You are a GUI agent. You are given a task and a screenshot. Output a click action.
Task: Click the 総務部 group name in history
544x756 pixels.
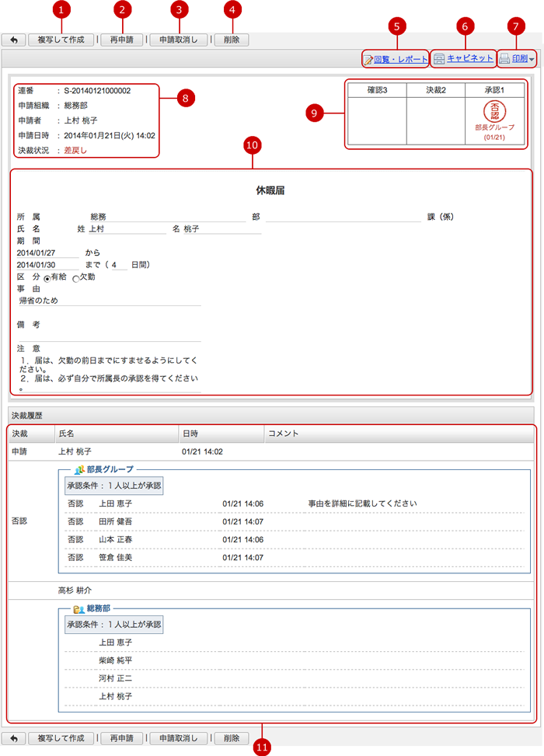point(99,608)
